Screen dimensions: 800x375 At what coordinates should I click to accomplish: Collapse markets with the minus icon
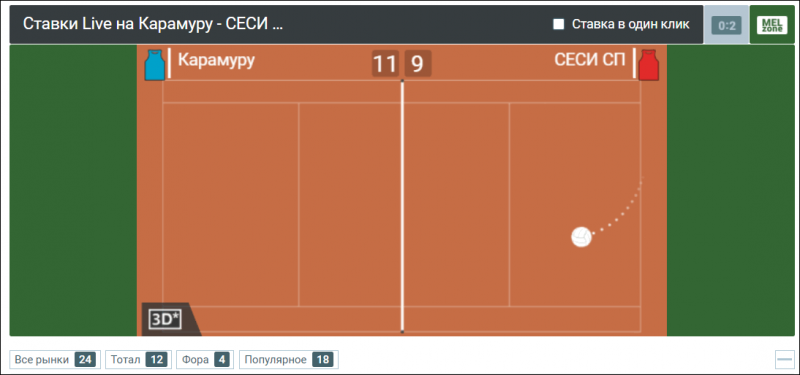click(784, 359)
